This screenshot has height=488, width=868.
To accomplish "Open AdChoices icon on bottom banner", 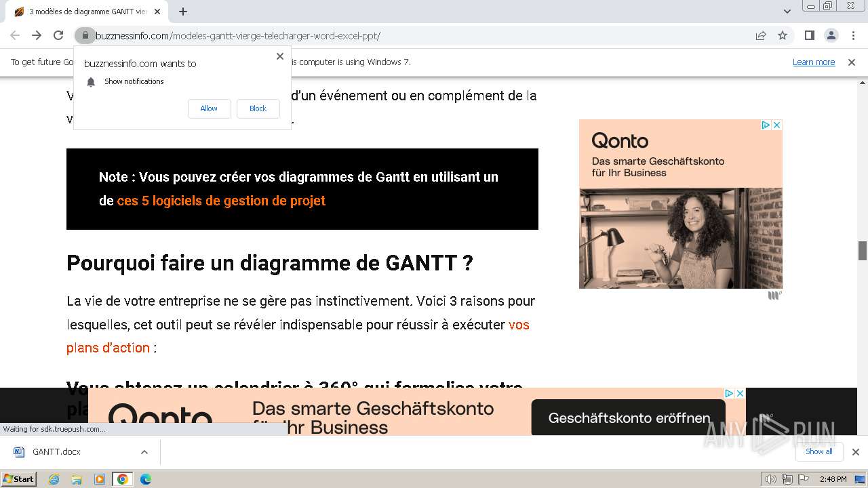I will 728,393.
